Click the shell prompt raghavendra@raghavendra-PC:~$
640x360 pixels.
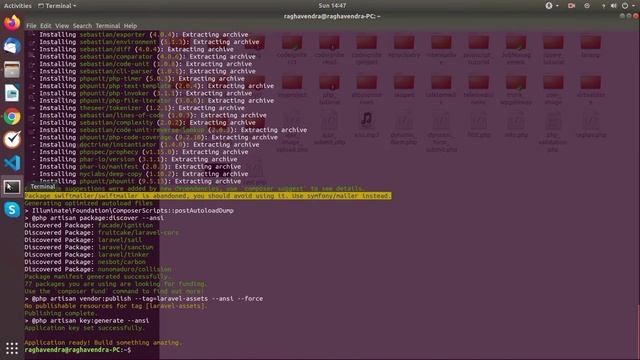(x=78, y=350)
